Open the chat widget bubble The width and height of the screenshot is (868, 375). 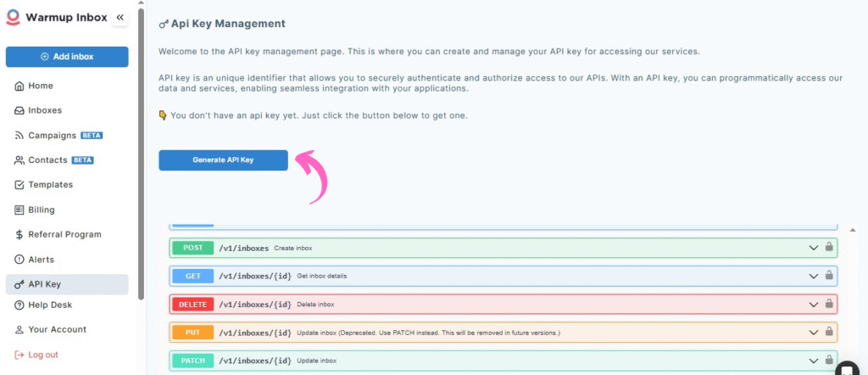[x=847, y=369]
